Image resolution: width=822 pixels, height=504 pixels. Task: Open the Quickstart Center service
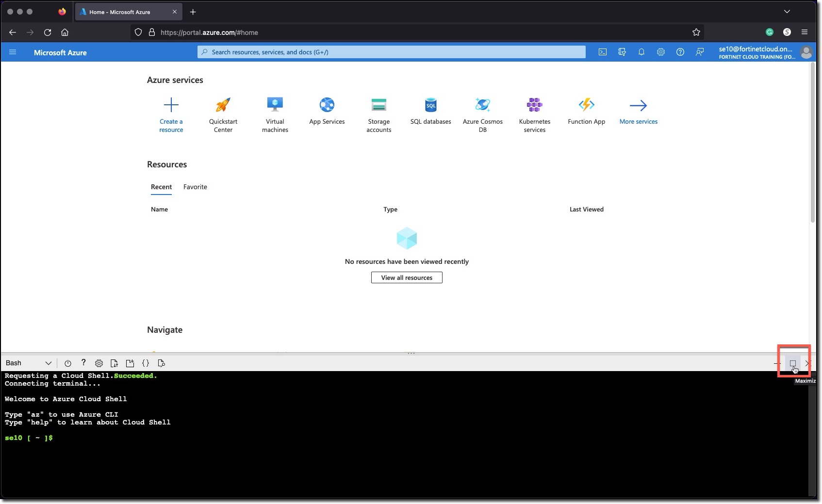click(223, 115)
